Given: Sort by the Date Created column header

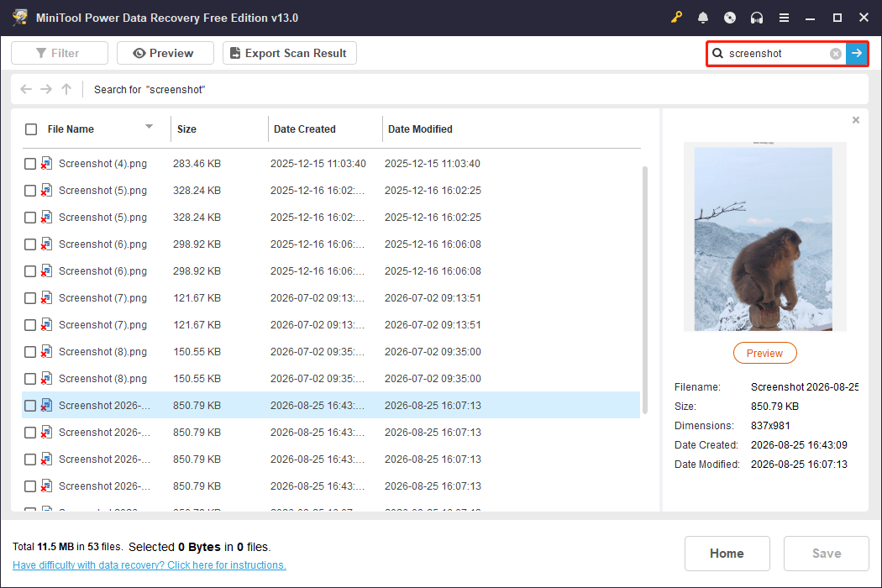Looking at the screenshot, I should click(x=305, y=129).
